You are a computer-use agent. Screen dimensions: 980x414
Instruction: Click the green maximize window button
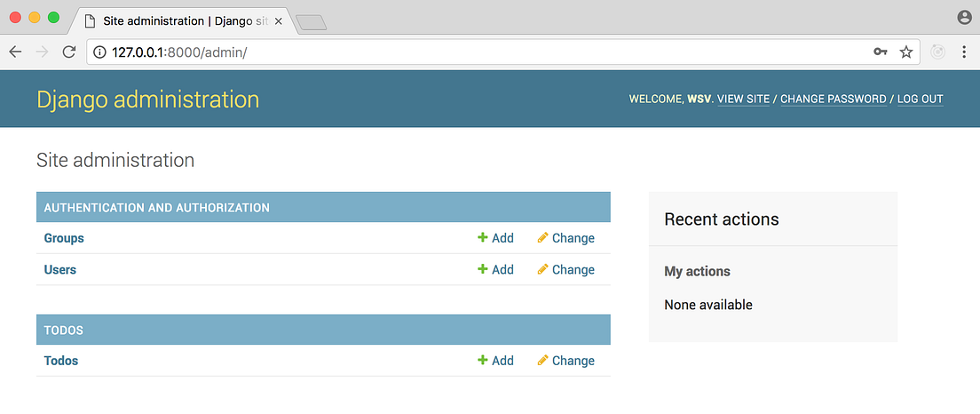(x=54, y=18)
